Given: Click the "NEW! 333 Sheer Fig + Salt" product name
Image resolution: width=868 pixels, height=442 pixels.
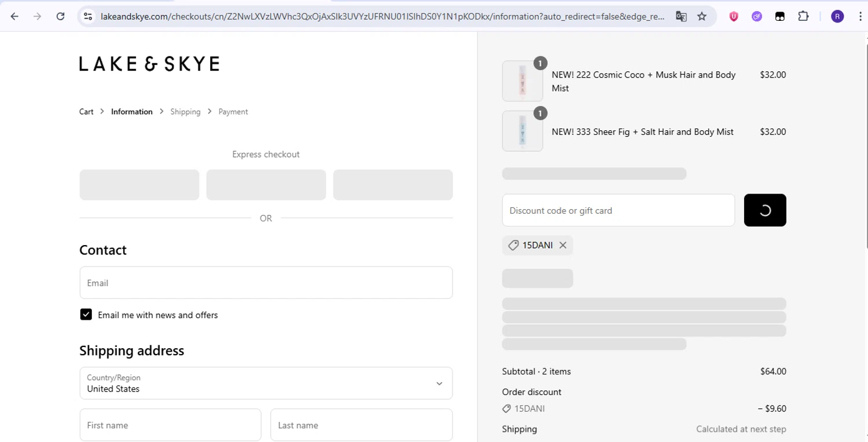Looking at the screenshot, I should tap(642, 131).
